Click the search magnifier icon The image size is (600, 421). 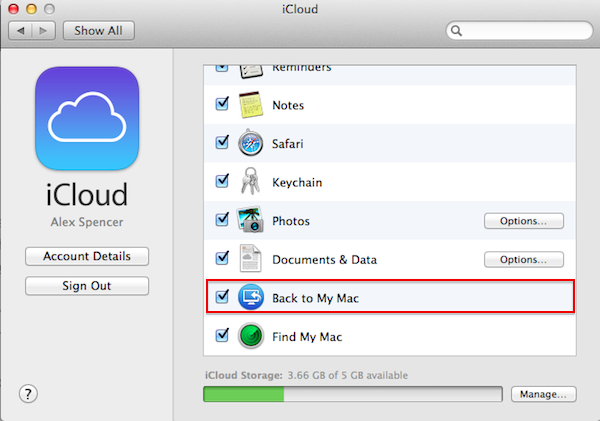[x=456, y=31]
